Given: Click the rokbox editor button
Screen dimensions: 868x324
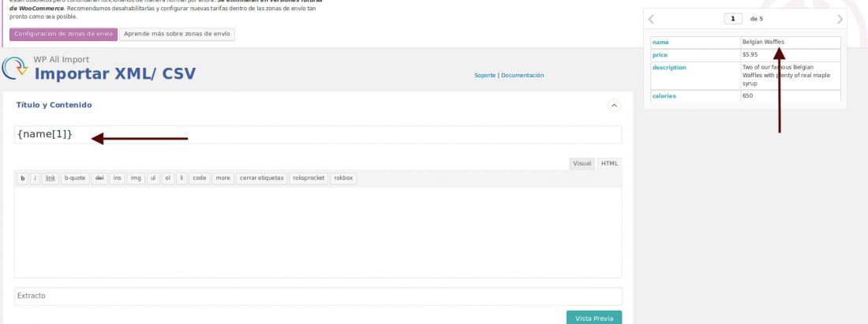Looking at the screenshot, I should pyautogui.click(x=343, y=178).
